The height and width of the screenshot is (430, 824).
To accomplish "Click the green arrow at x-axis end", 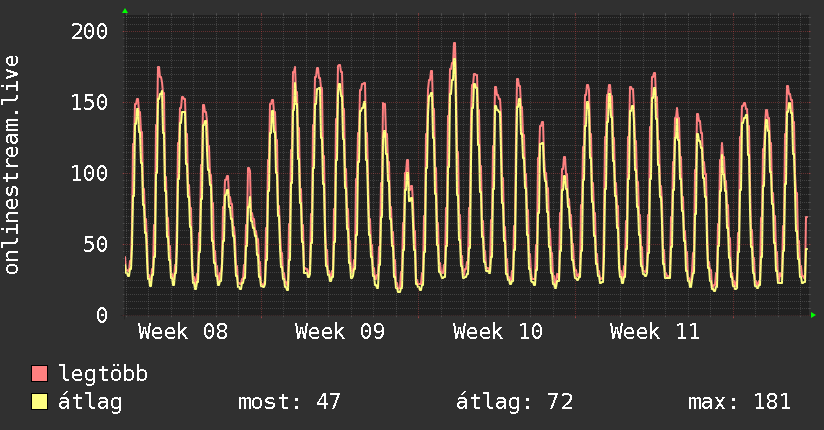I will 813,315.
